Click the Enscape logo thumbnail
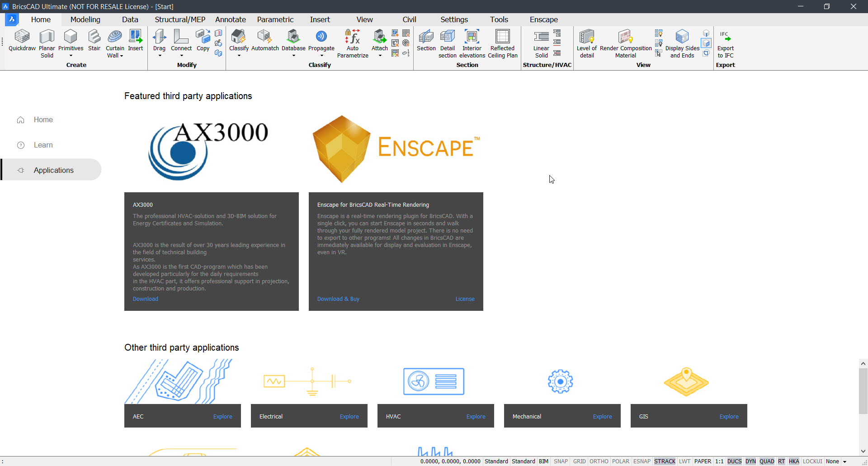Screen dimensions: 868x466 tap(396, 149)
